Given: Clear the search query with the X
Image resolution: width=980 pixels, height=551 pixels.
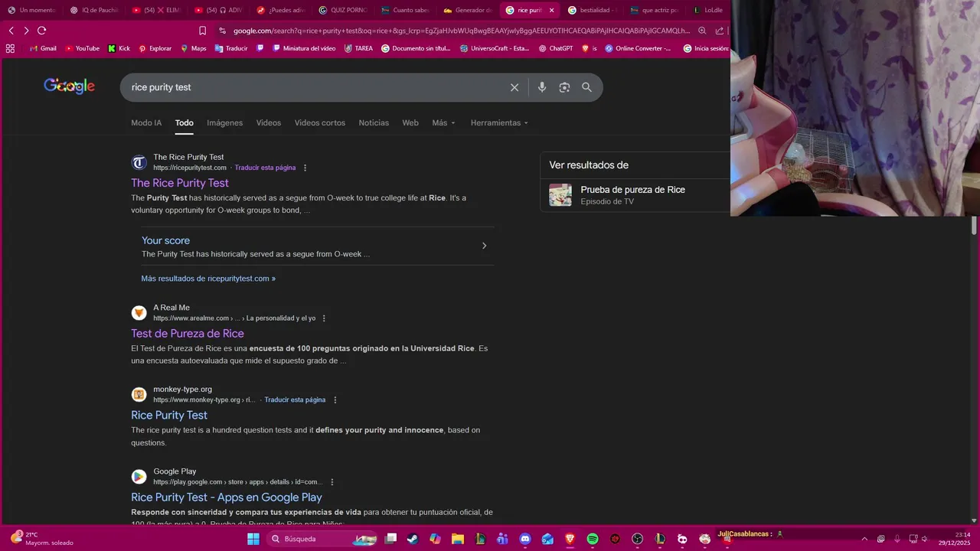Looking at the screenshot, I should tap(514, 87).
